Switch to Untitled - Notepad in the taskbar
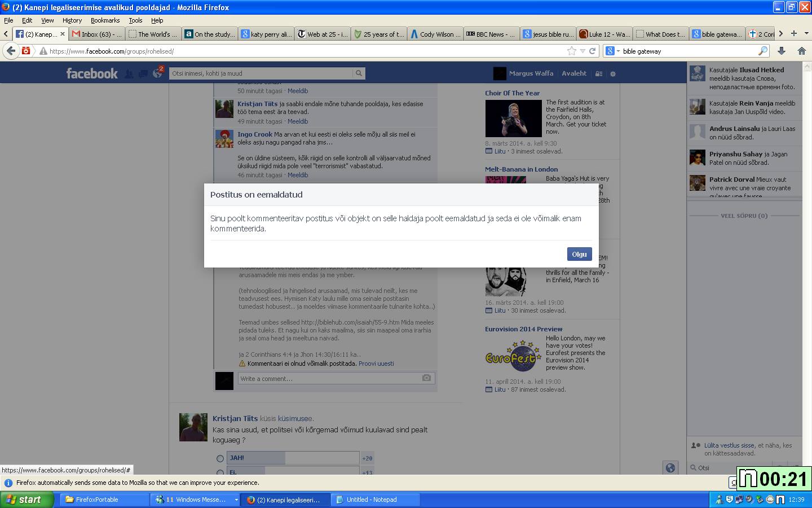Screen dimensions: 812x508 point(374,500)
